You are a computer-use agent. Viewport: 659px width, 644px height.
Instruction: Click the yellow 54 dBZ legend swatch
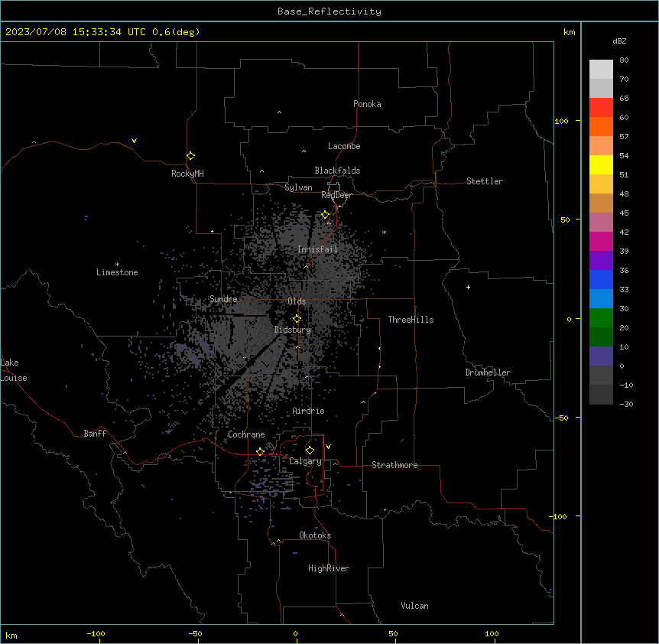pos(601,164)
